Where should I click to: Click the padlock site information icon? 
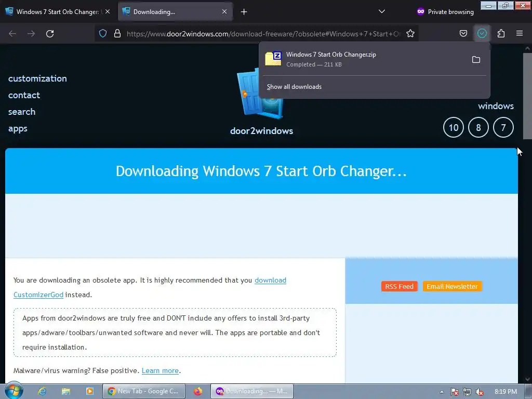(x=117, y=34)
